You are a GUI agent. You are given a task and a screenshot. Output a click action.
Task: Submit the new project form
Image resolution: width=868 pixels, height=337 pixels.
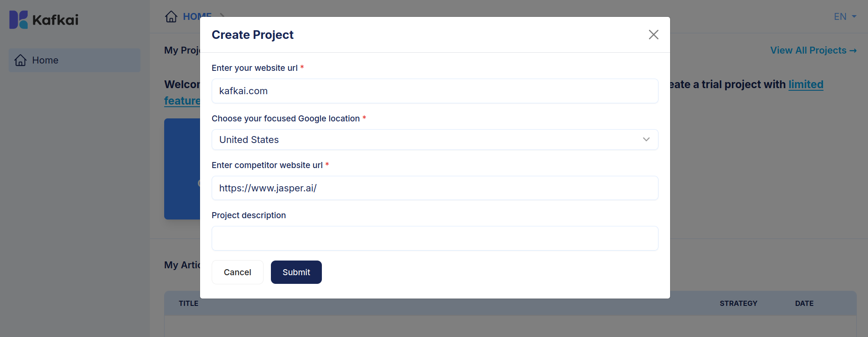coord(296,272)
